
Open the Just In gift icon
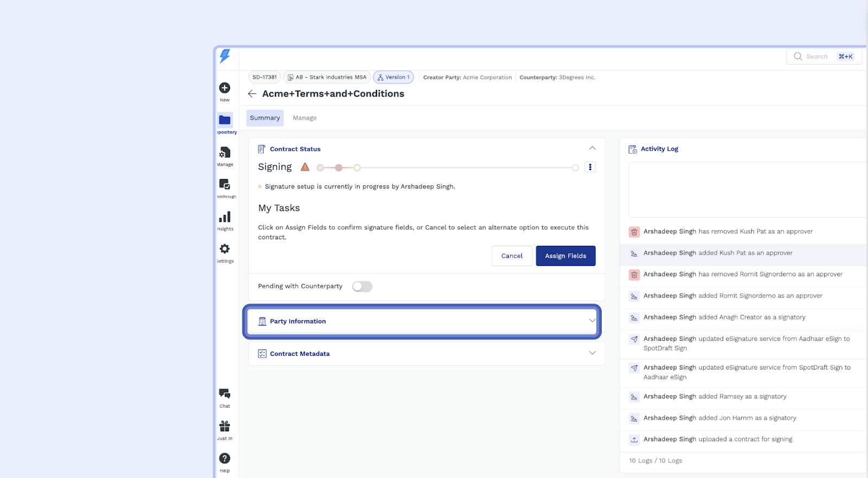pos(225,426)
